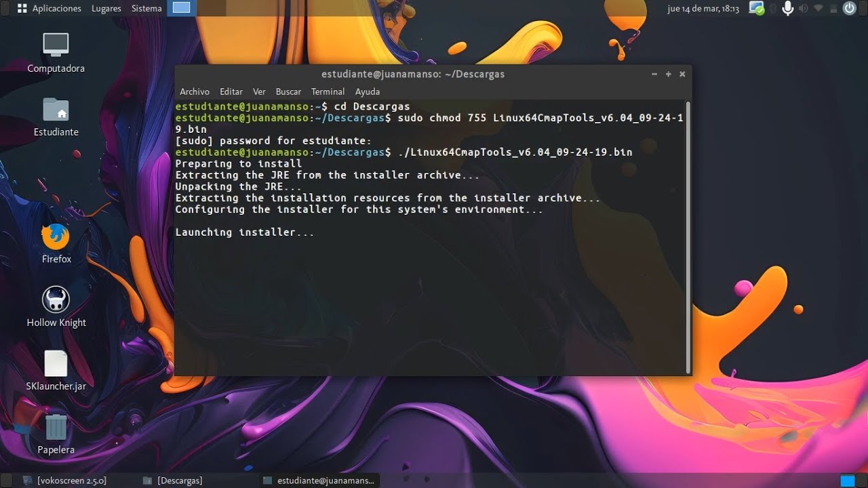Viewport: 868px width, 488px height.
Task: Click the 'Launching installer...' line
Action: click(245, 232)
